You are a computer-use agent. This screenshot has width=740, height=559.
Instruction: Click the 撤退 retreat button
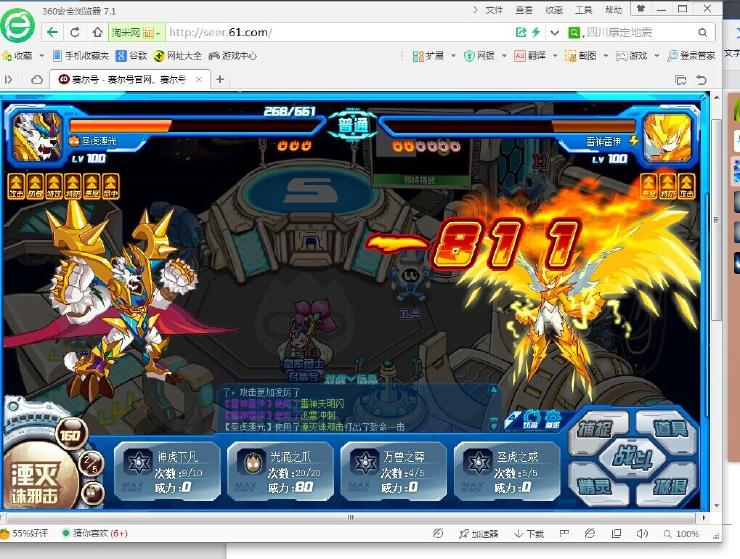click(x=669, y=486)
